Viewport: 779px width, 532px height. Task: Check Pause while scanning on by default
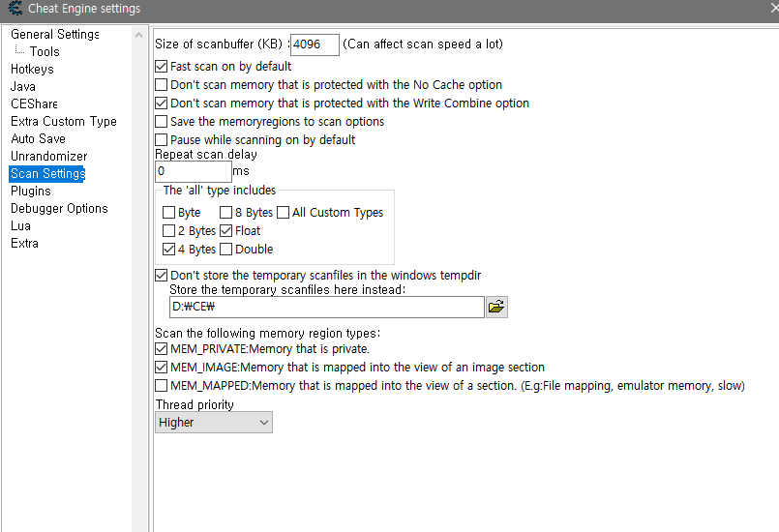click(x=161, y=140)
